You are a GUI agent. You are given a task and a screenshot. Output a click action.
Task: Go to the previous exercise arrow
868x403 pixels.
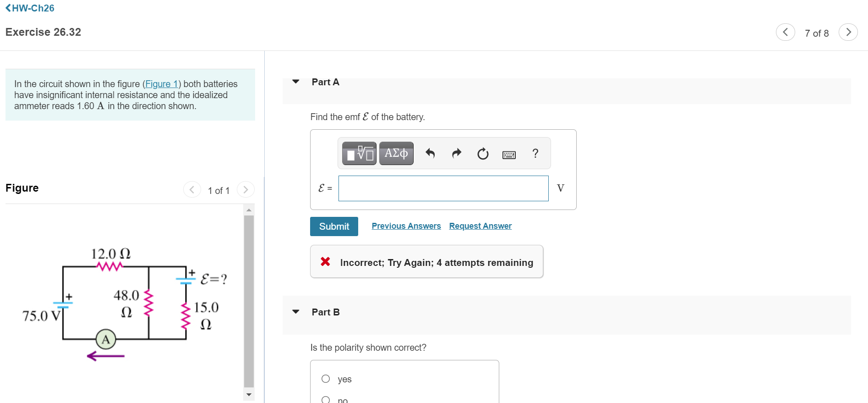tap(785, 32)
